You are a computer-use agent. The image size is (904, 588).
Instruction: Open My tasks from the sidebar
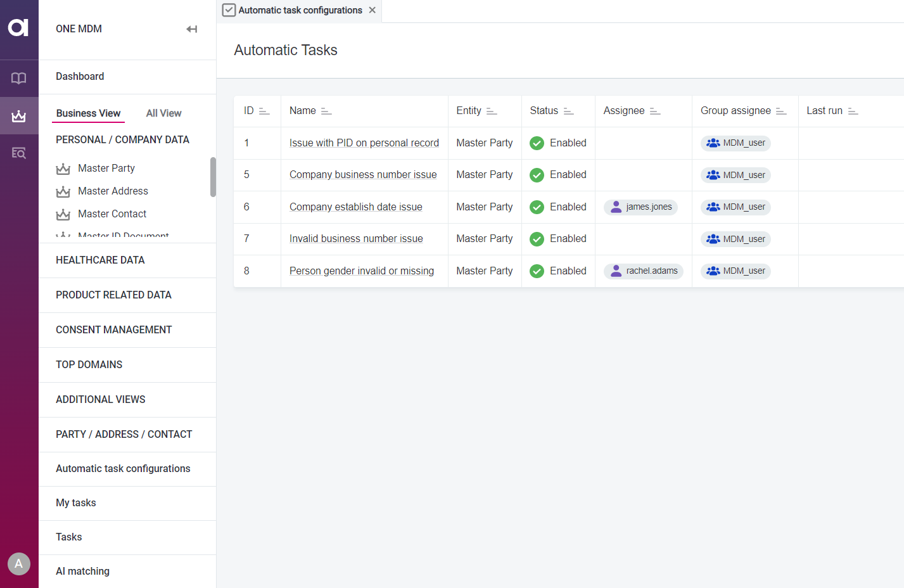click(x=75, y=502)
